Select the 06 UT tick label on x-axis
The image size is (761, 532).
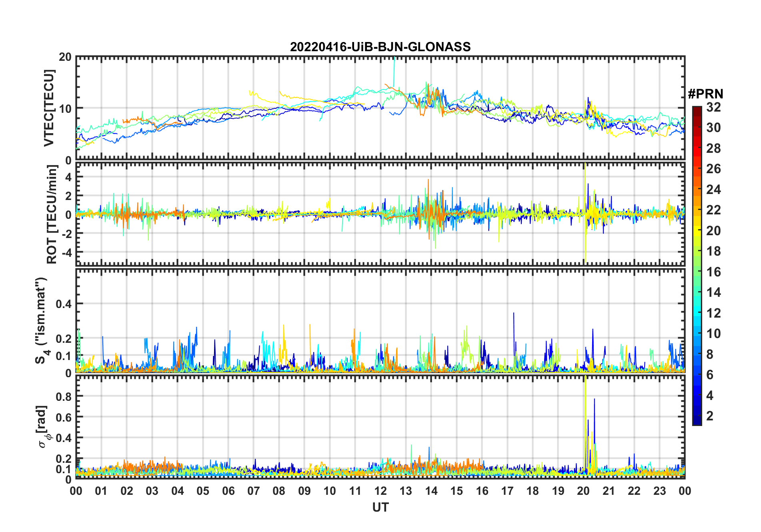[228, 491]
